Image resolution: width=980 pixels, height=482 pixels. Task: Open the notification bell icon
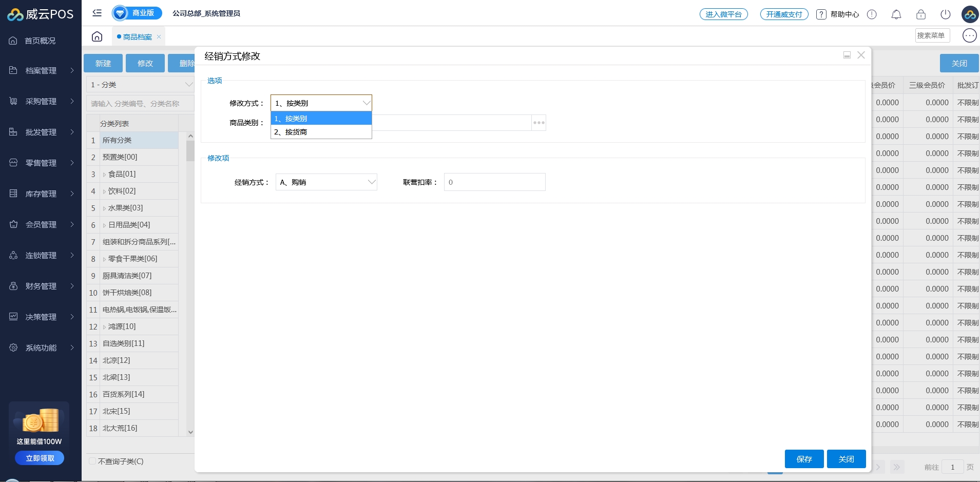(896, 14)
